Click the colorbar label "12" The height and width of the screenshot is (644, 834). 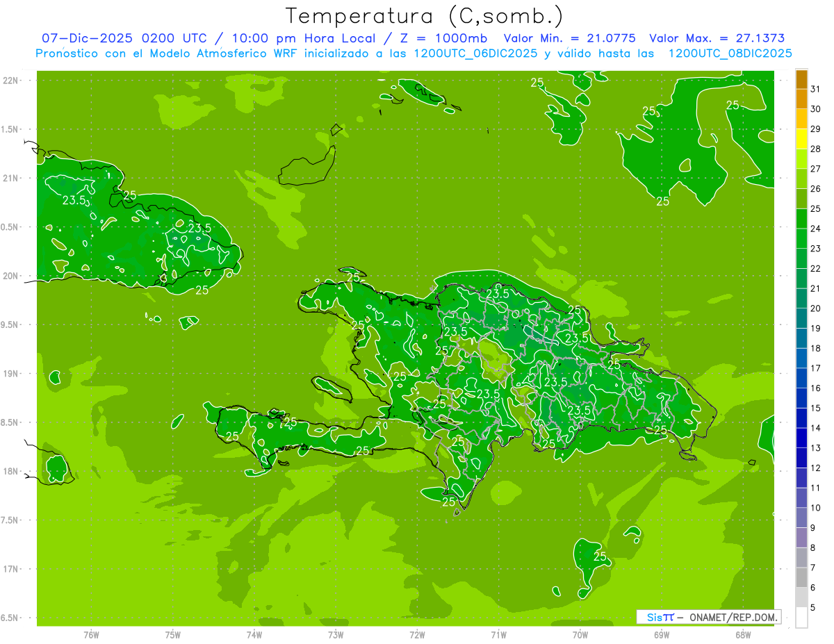click(815, 468)
